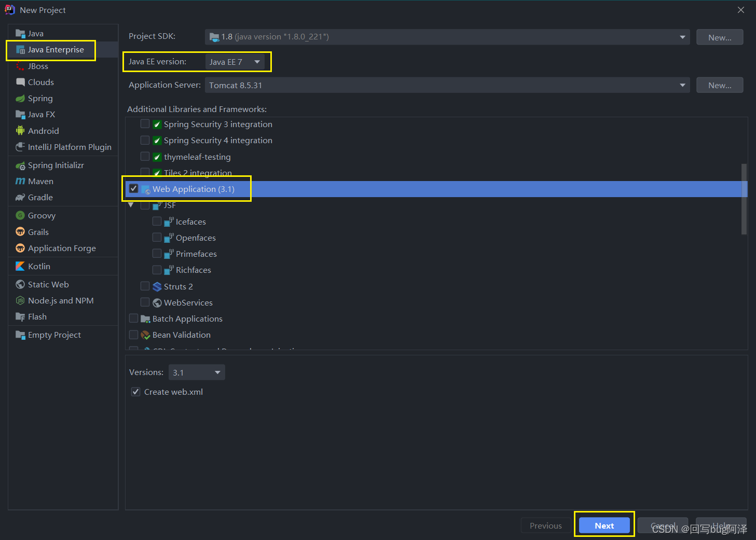Enable the Openfaces checkbox

157,238
